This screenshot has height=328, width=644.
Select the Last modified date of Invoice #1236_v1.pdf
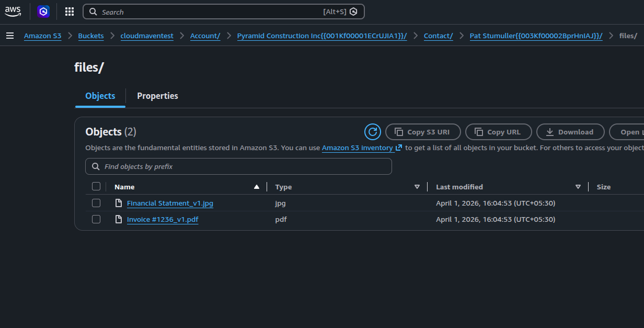pyautogui.click(x=496, y=219)
